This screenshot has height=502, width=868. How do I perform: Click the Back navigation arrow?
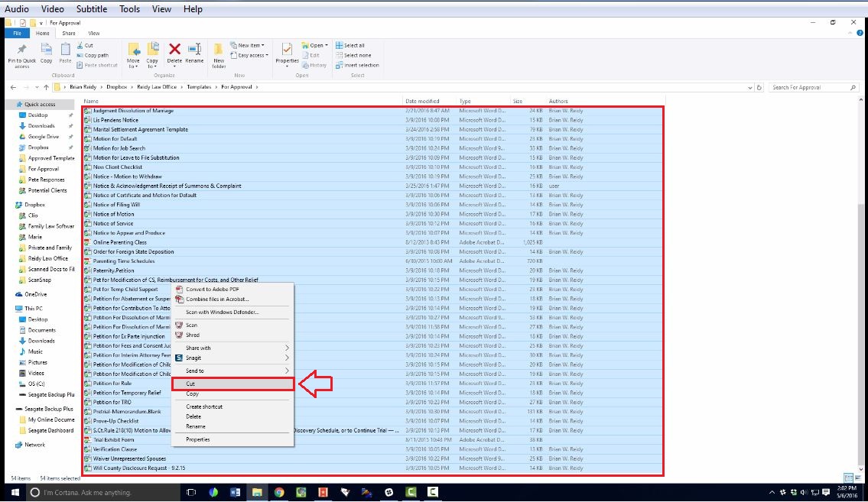13,87
